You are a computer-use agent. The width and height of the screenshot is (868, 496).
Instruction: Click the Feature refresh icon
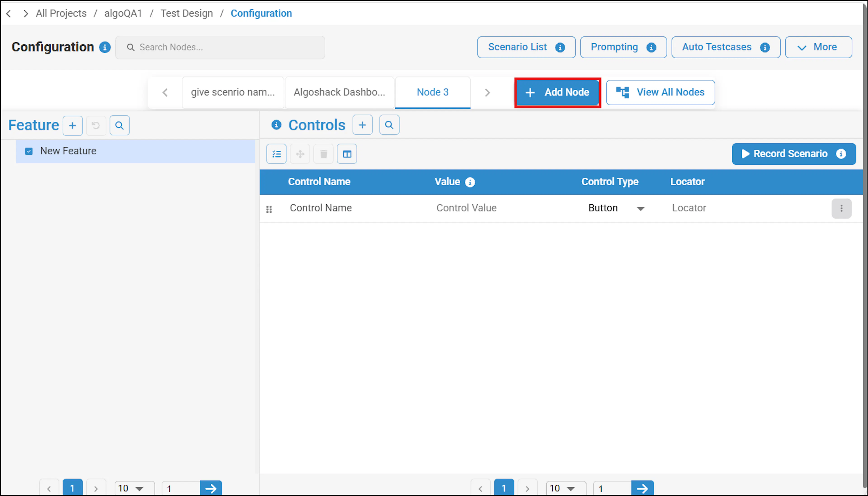pyautogui.click(x=96, y=126)
